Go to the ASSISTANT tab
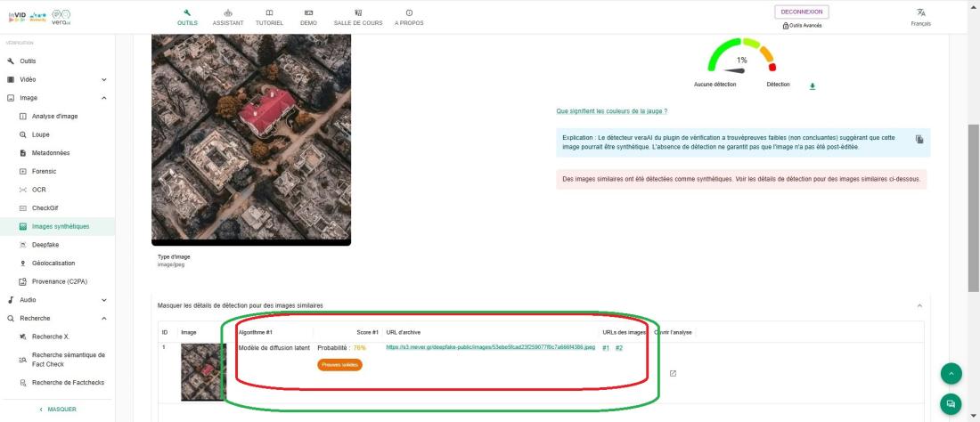The image size is (980, 422). (x=228, y=17)
